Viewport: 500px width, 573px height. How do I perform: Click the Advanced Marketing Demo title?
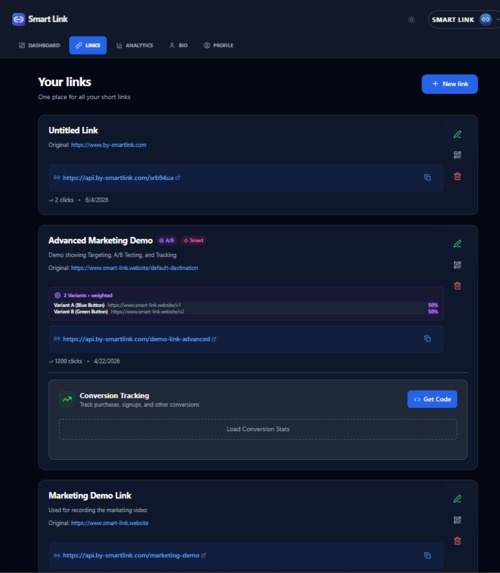coord(101,240)
